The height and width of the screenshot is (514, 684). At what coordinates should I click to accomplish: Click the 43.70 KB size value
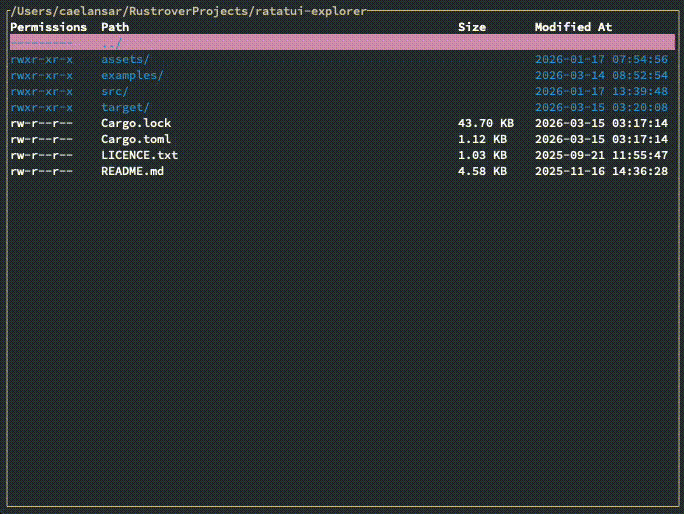pyautogui.click(x=486, y=123)
